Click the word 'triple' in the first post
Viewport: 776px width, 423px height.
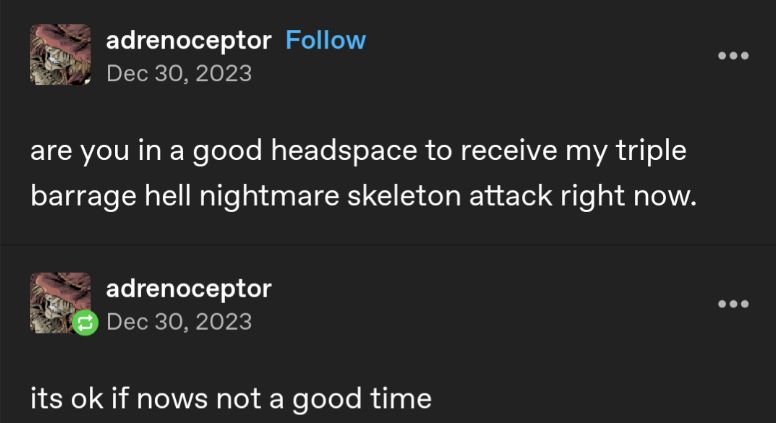[651, 151]
